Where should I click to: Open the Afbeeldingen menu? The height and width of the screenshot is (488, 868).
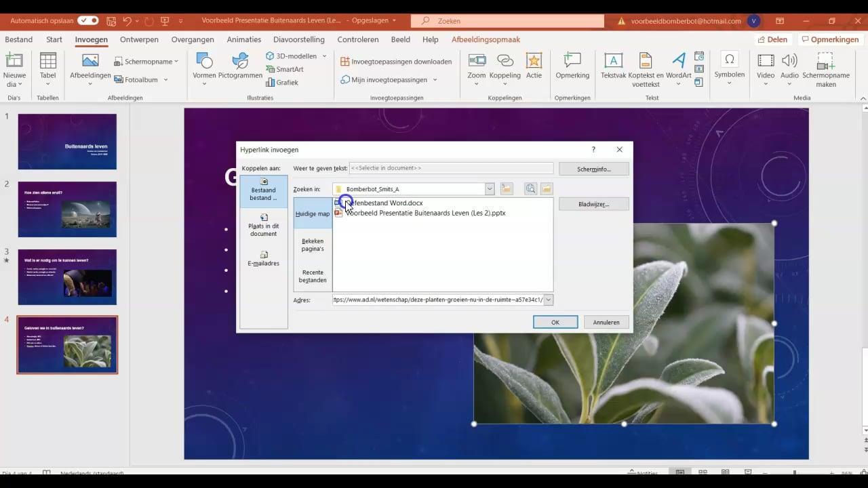(x=90, y=70)
